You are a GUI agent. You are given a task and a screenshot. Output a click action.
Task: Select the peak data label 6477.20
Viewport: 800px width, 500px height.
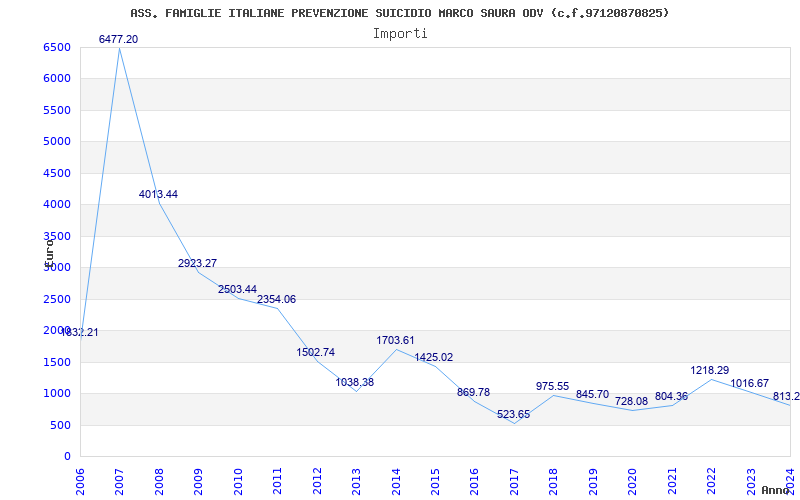pos(118,39)
